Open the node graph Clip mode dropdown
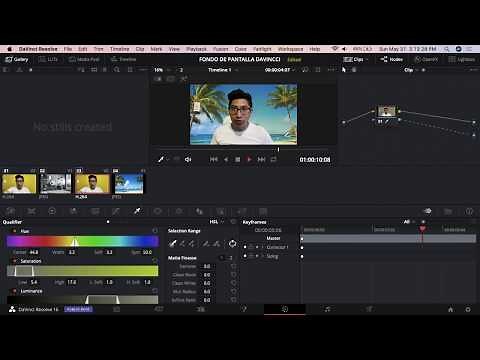Screen dimensions: 480x360 point(410,70)
